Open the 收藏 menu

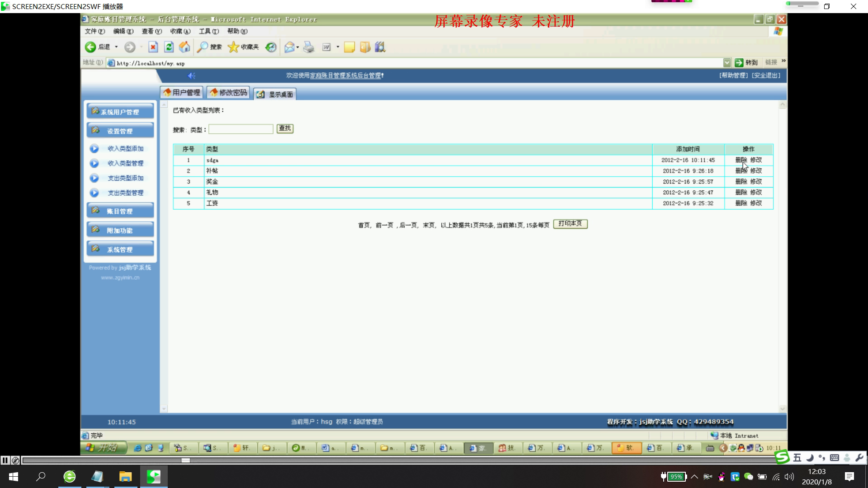coord(180,31)
